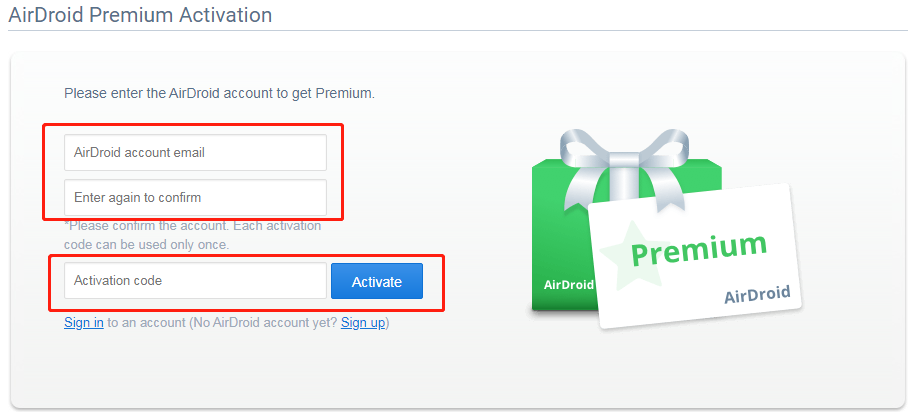
Task: Select the Activation code input box
Action: 195,281
